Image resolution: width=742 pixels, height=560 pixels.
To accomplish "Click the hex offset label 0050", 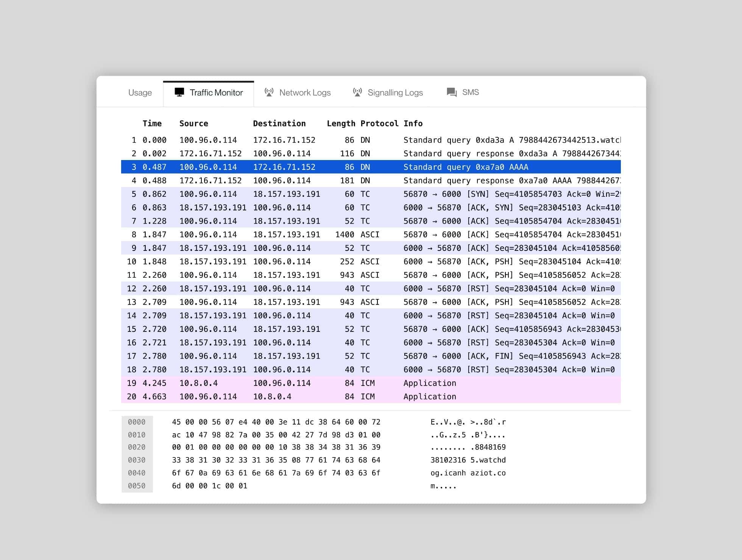I will tap(137, 485).
